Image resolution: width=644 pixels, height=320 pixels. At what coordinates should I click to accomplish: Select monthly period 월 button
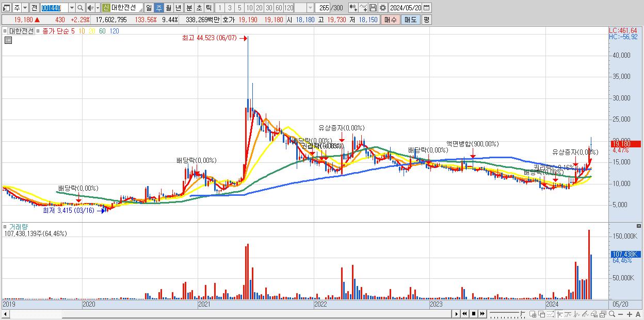click(168, 8)
